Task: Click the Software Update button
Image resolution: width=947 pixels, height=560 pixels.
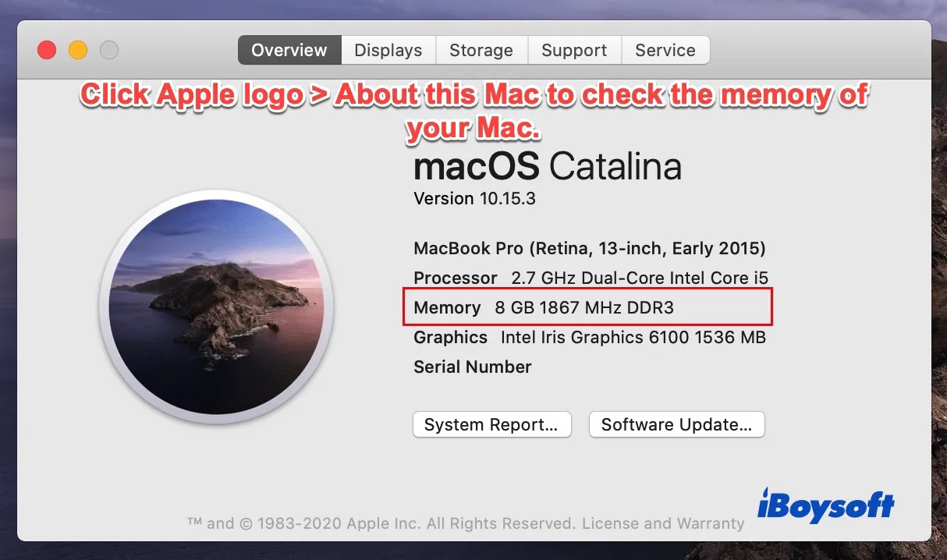Action: click(676, 425)
